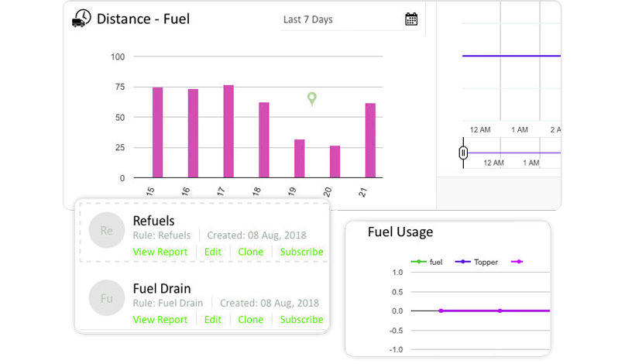
Task: Click the Refuels 'Re' avatar circle
Action: coord(105,230)
